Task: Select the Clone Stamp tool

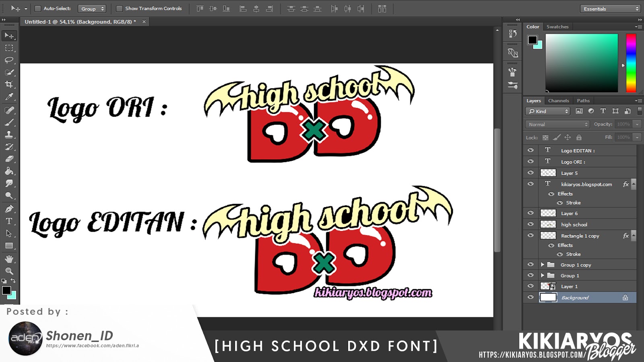Action: coord(9,134)
